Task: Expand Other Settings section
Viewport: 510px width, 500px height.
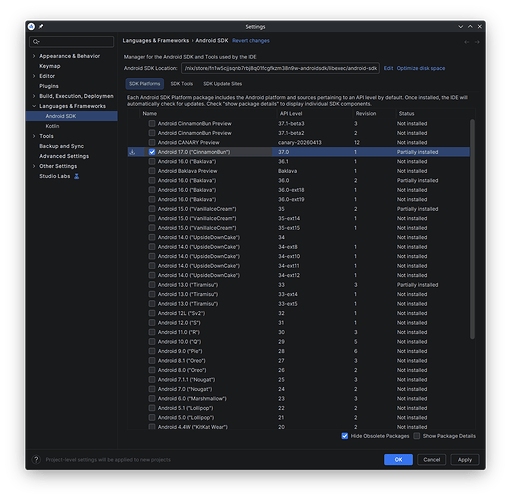Action: [34, 166]
